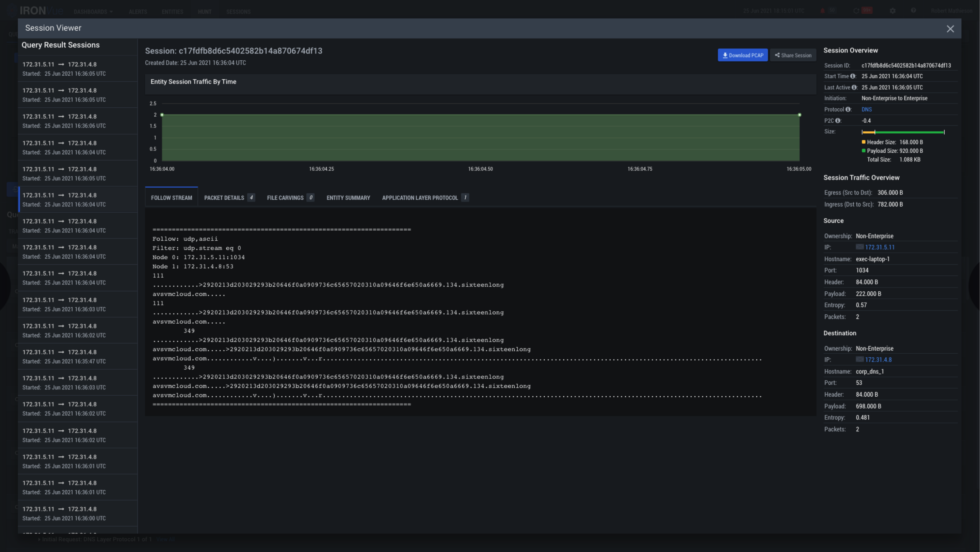Click the Size distribution bar in Session Overview
The height and width of the screenshot is (552, 980).
pos(903,132)
